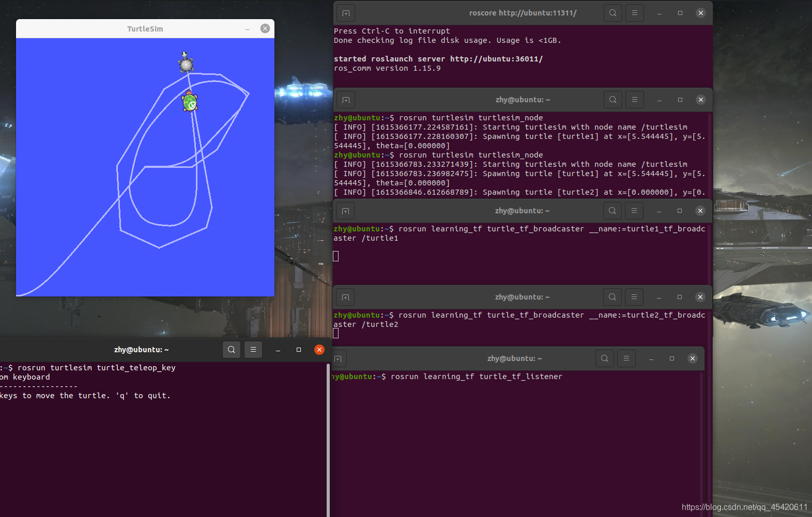Click inside TurtleSim blue canvas loop
The image size is (812, 517).
pos(163,196)
